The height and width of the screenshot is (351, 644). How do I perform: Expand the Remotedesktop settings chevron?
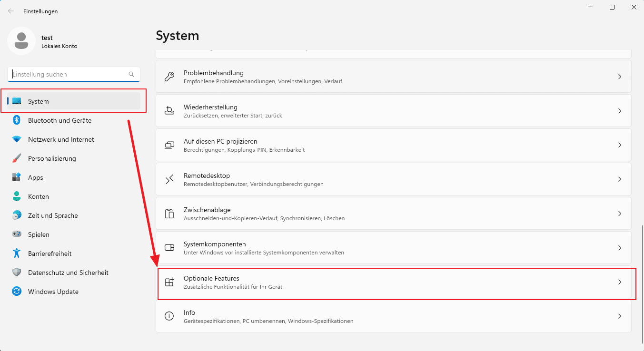620,179
